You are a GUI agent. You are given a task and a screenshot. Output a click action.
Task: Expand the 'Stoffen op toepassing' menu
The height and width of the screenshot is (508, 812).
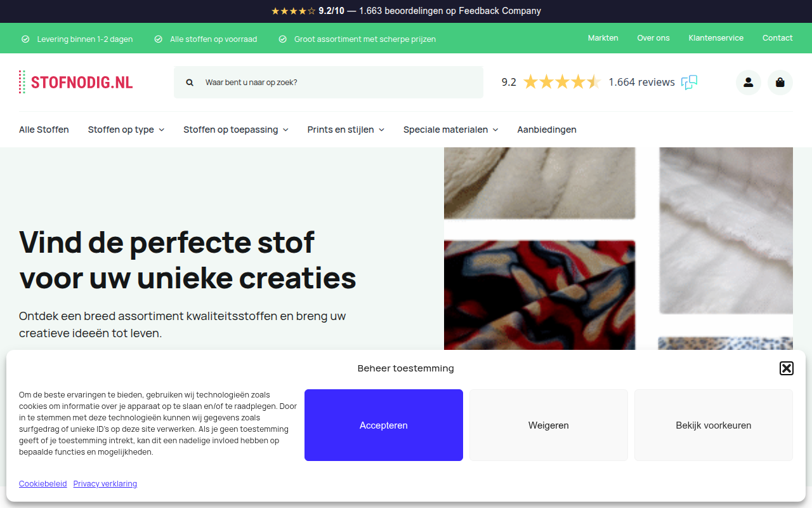pos(236,130)
